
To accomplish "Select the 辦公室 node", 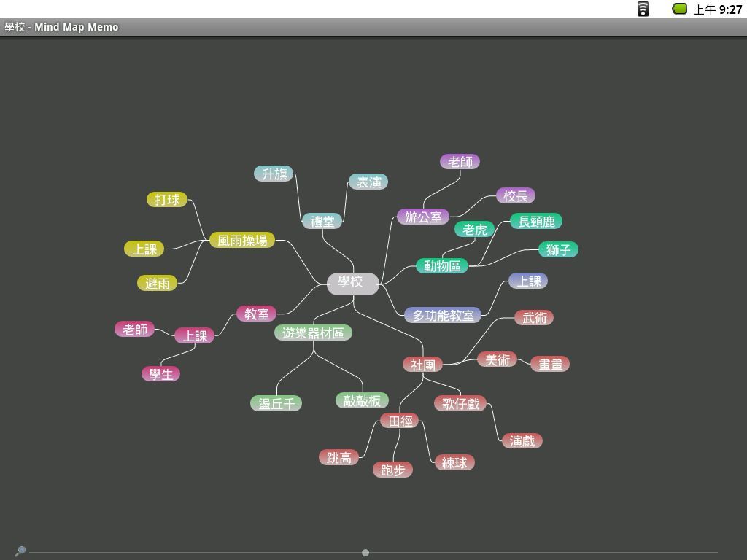I will click(x=423, y=217).
